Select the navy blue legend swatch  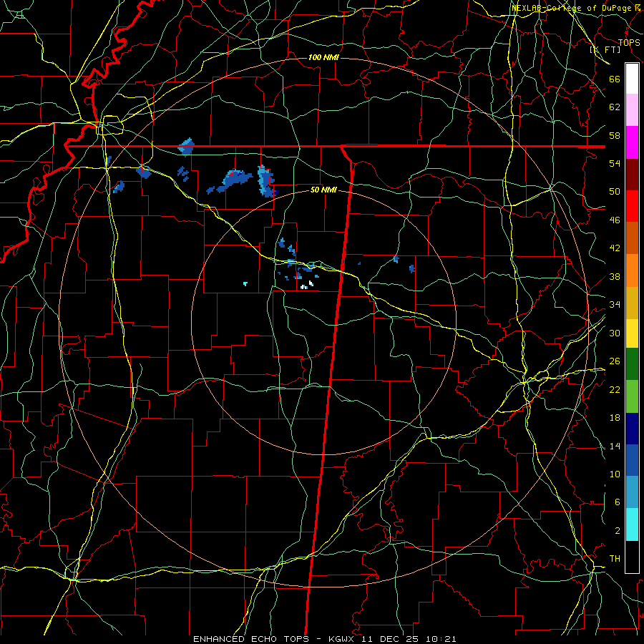tap(632, 429)
